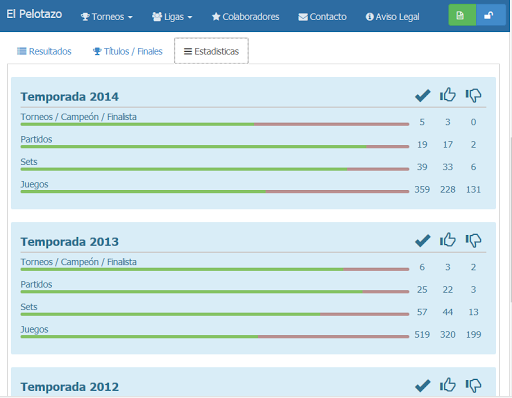Click the thumbs-down icon in Temporada 2013
512x398 pixels.
[x=473, y=241]
